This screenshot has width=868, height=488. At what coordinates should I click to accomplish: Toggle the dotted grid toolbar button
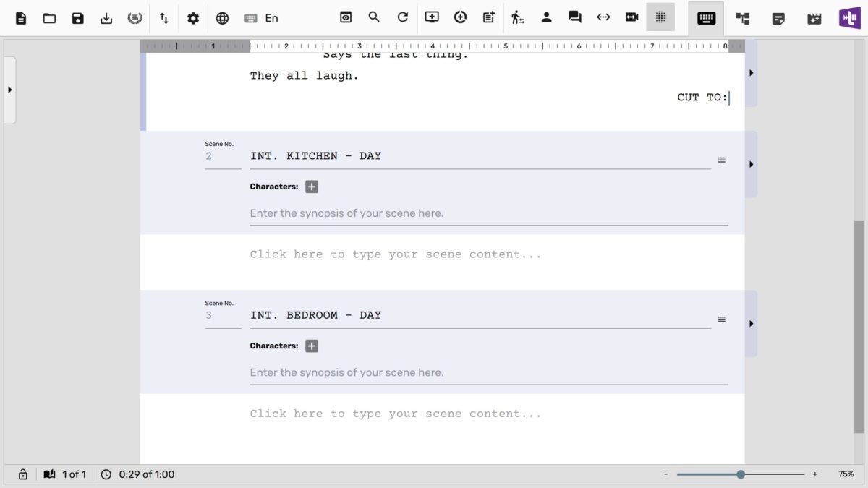(x=660, y=17)
